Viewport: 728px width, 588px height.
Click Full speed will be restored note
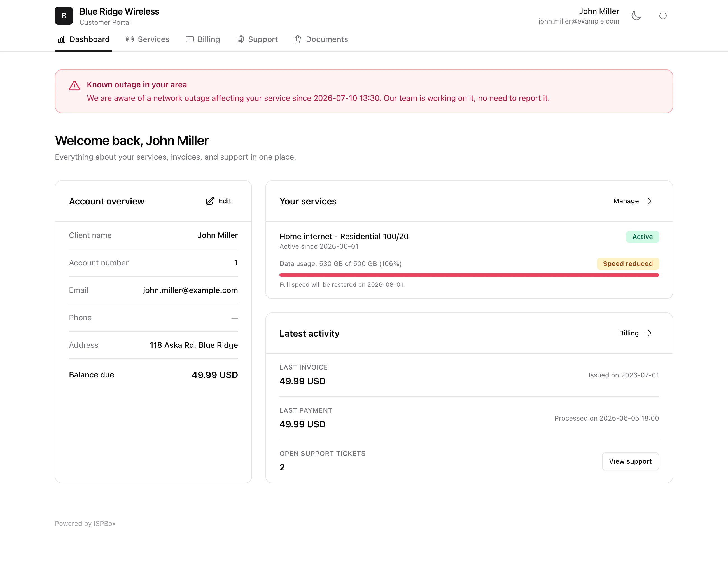342,284
